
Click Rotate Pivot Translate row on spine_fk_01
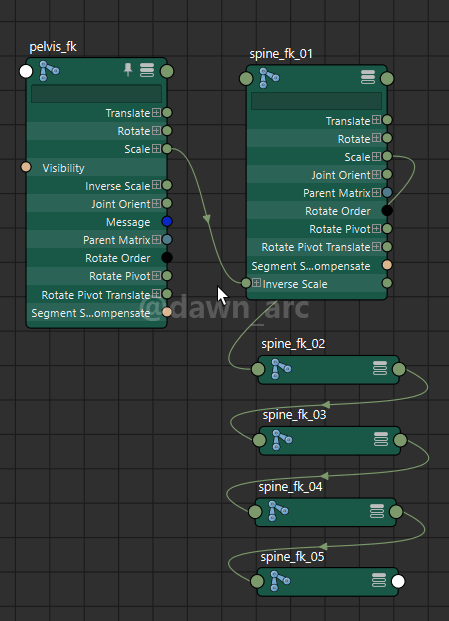click(317, 247)
